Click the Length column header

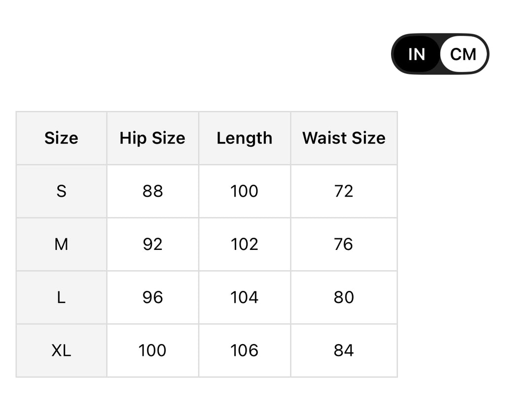click(x=244, y=138)
